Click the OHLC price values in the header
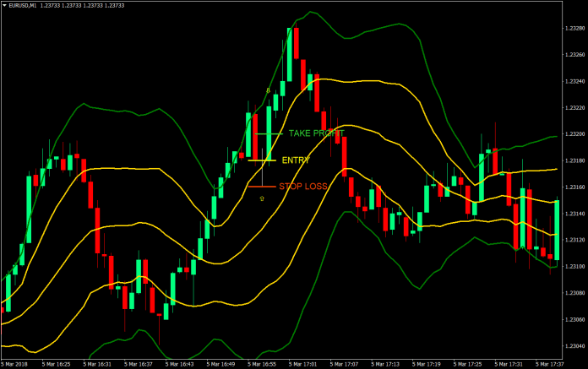 [81, 5]
